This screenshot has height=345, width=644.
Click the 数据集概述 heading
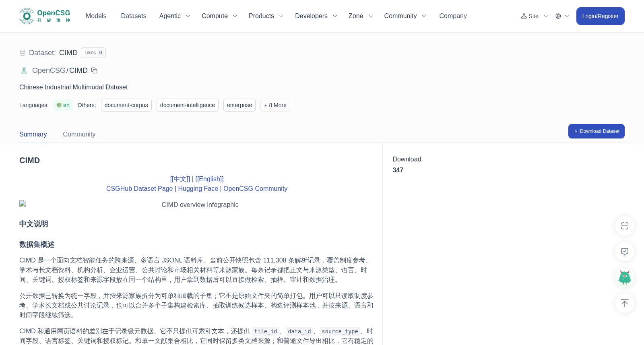37,244
